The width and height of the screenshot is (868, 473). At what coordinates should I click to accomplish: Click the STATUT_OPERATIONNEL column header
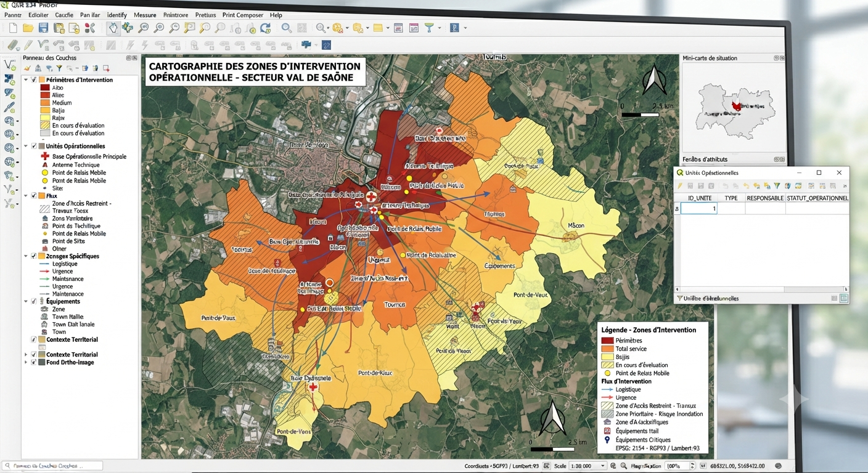tap(817, 198)
